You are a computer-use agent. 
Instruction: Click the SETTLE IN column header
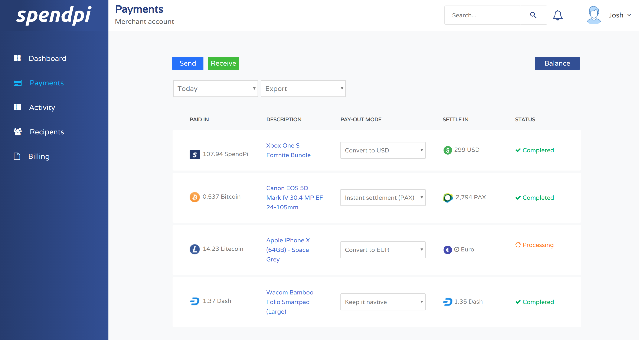tap(455, 119)
